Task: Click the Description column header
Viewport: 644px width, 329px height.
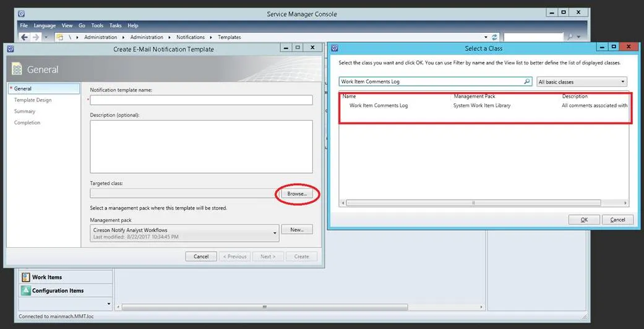Action: [575, 96]
